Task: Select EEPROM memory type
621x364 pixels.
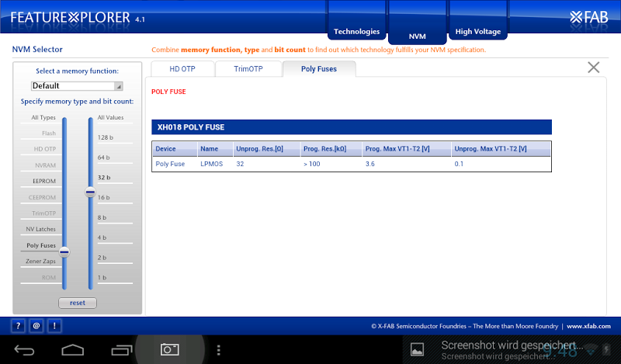Action: coord(44,182)
